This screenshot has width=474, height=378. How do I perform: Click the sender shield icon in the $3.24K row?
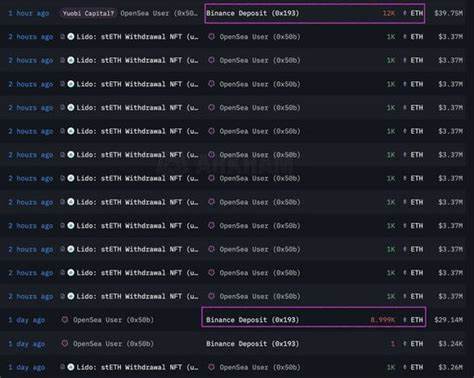point(65,343)
